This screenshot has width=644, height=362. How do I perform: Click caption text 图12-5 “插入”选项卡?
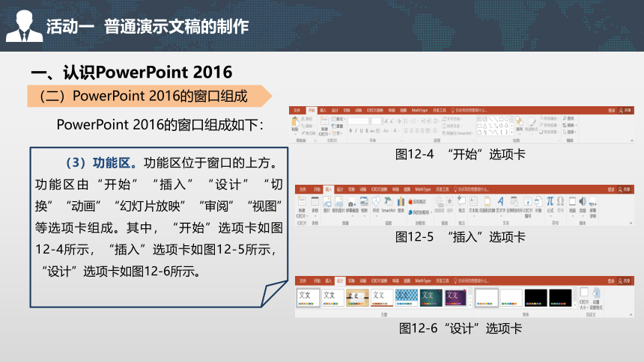[460, 237]
